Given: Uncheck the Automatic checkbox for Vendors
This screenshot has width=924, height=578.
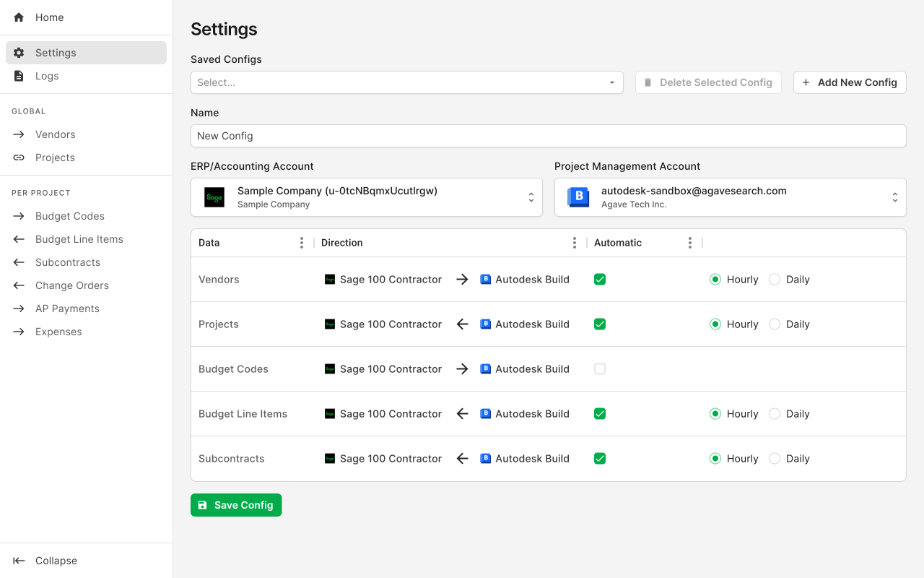Looking at the screenshot, I should click(x=600, y=280).
